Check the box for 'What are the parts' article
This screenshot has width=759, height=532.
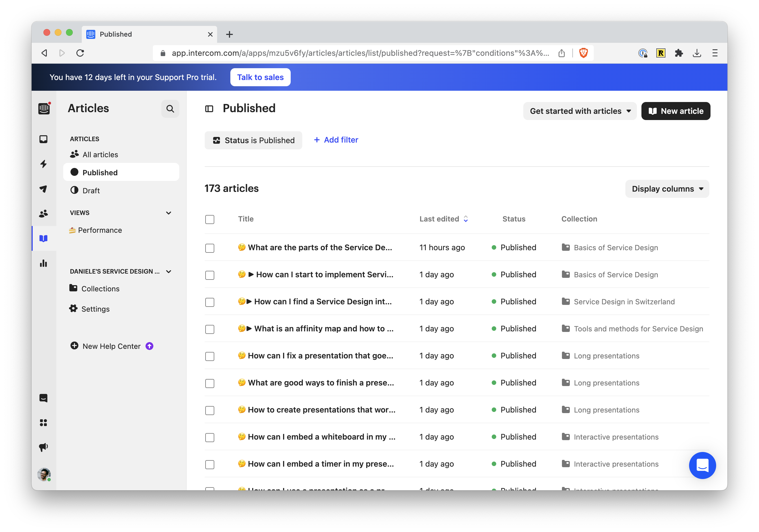(209, 248)
